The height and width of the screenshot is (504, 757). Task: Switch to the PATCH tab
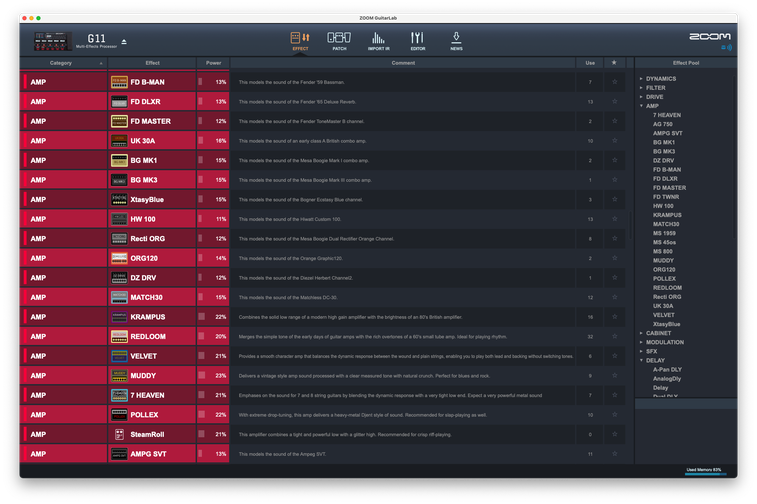339,41
